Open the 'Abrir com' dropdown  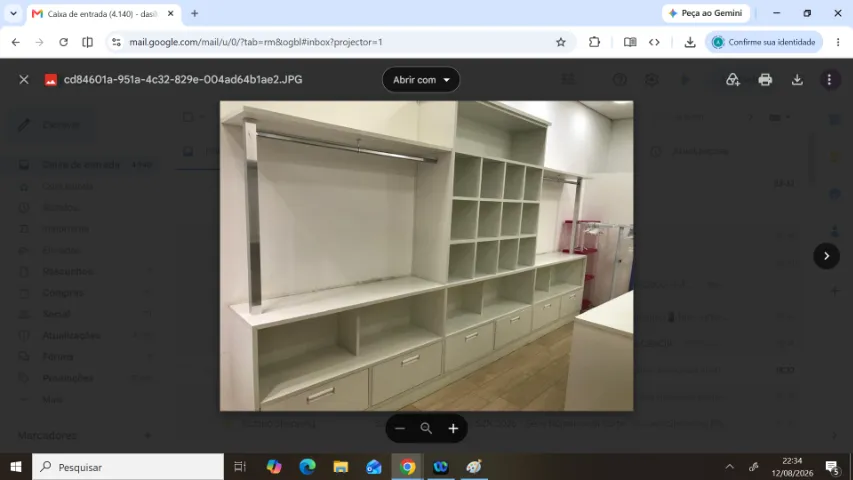(x=421, y=79)
